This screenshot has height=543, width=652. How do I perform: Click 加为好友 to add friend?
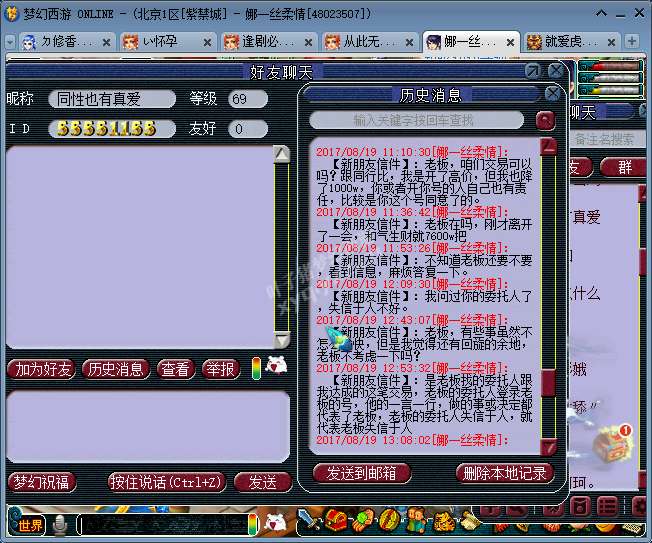pyautogui.click(x=41, y=369)
